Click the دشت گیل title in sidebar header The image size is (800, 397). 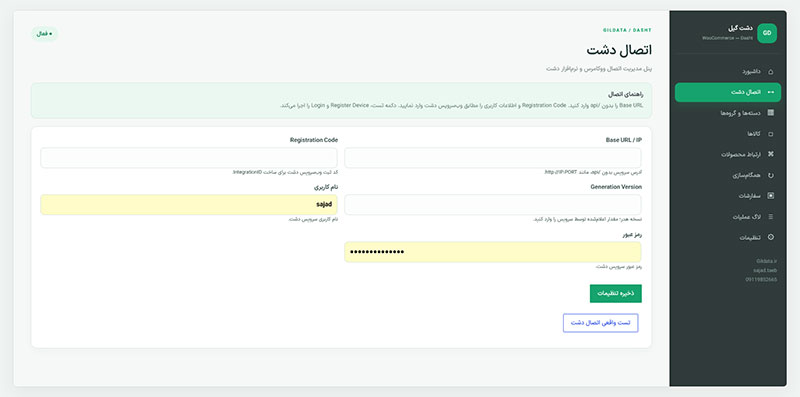tap(740, 29)
